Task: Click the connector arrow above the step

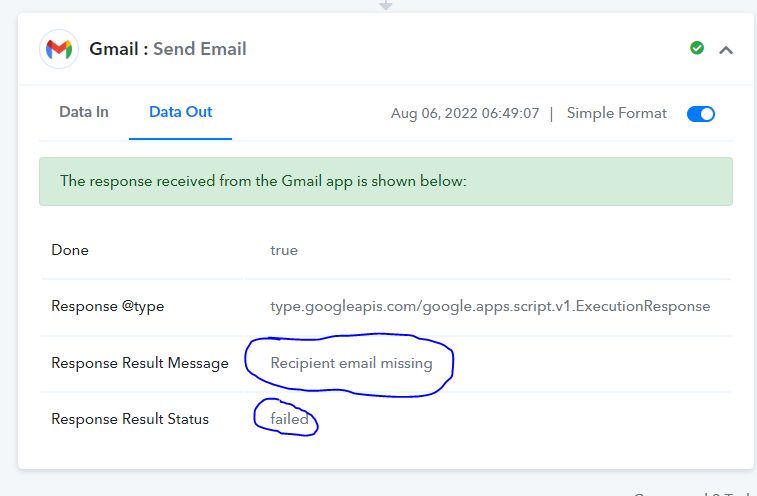Action: 386,5
